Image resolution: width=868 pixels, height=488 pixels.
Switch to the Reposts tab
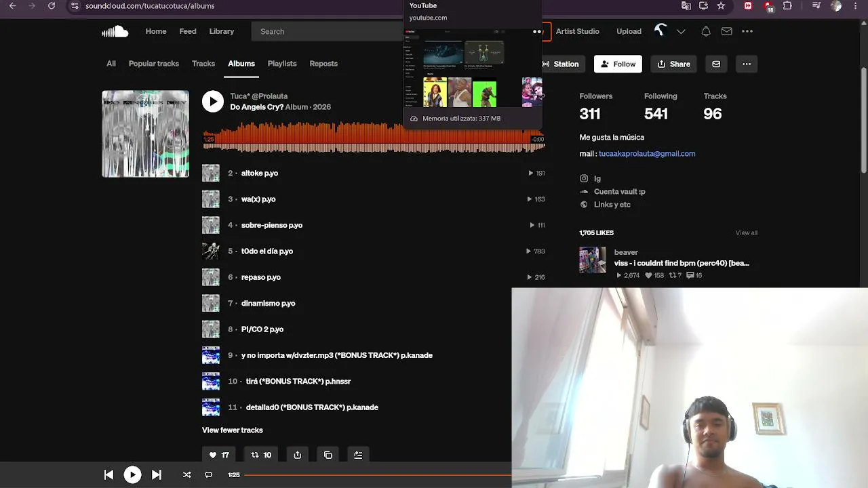(x=323, y=64)
